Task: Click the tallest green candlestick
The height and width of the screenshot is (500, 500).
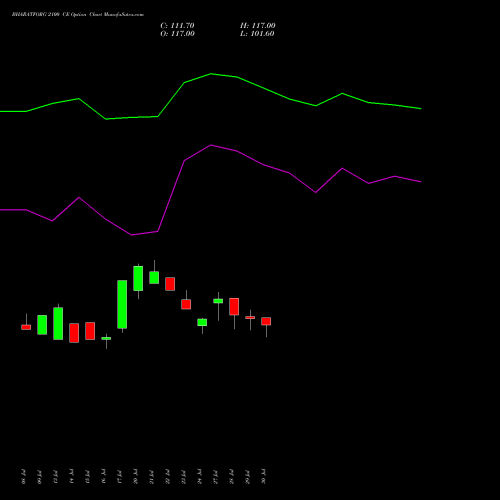Action: [122, 304]
